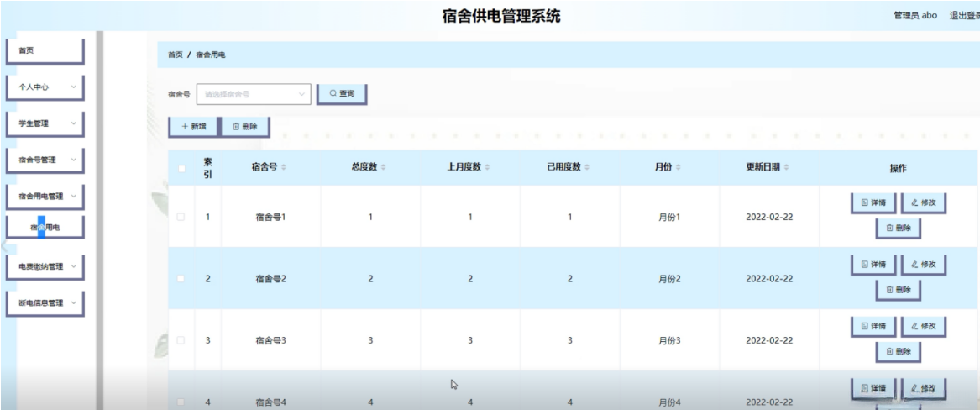Click the 月份3 cell
This screenshot has height=415, width=980.
668,340
